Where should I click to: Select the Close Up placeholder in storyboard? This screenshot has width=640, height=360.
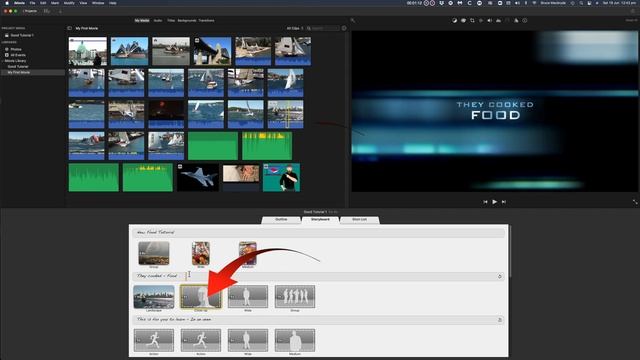201,297
